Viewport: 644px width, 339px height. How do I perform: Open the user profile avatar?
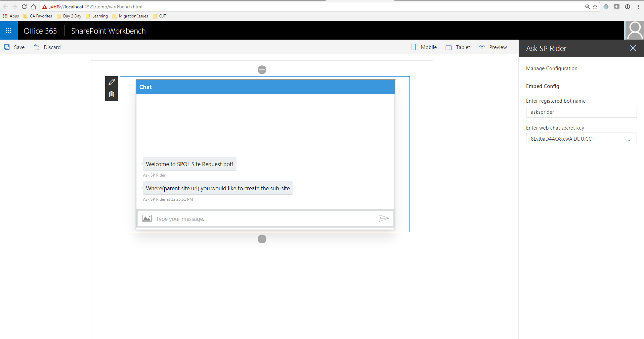(x=634, y=31)
